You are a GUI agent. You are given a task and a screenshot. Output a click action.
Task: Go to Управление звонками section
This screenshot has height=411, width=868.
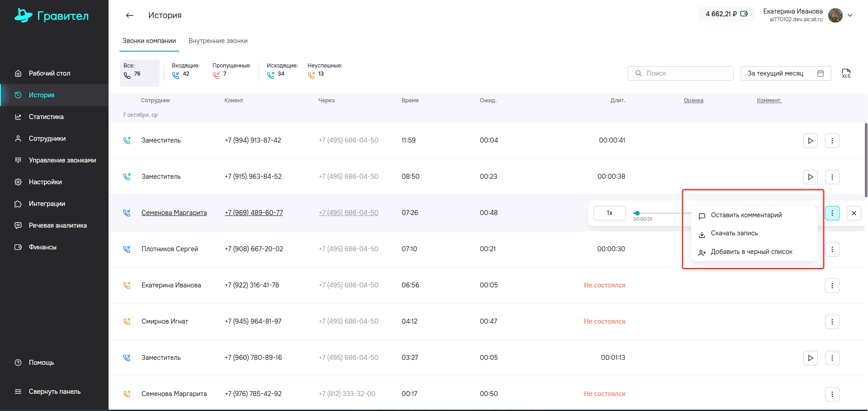tap(54, 160)
